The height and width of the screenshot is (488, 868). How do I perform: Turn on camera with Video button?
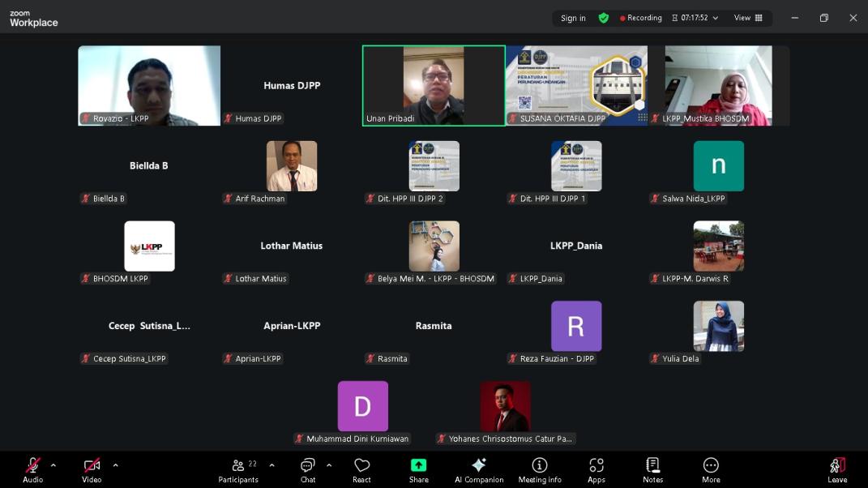coord(92,465)
